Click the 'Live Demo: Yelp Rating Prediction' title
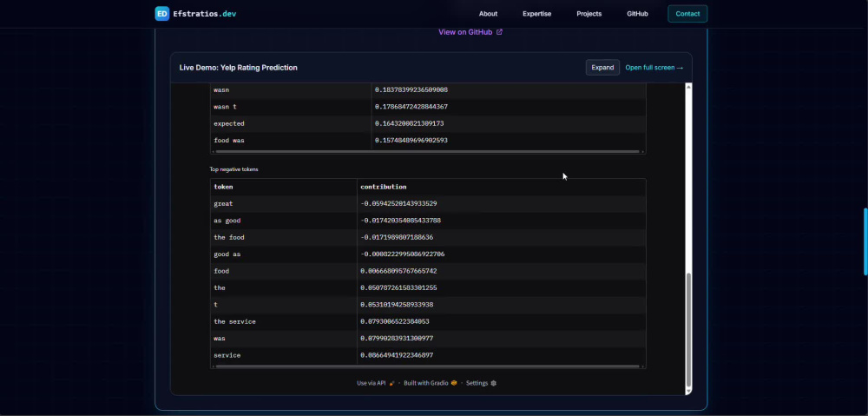 [x=238, y=68]
